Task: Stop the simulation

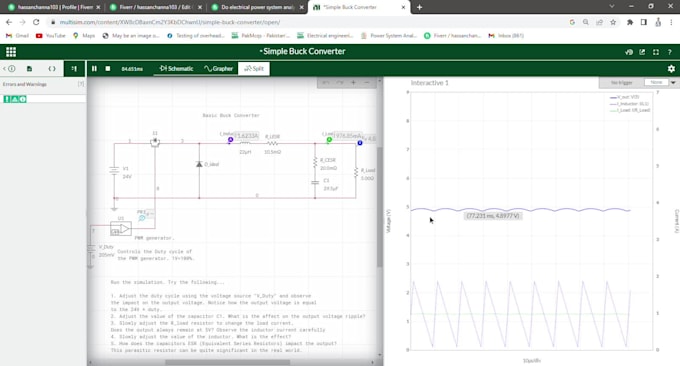Action: pos(108,69)
